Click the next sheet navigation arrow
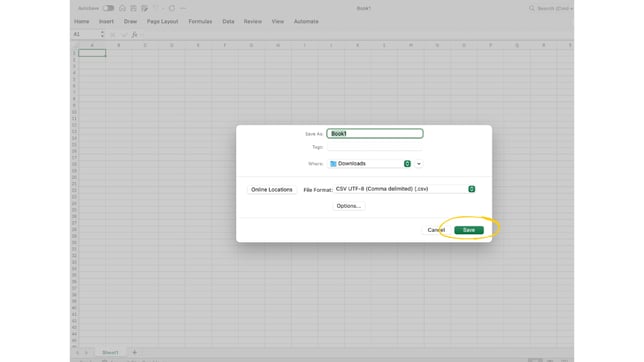Screen dimensions: 644x362 click(x=86, y=353)
